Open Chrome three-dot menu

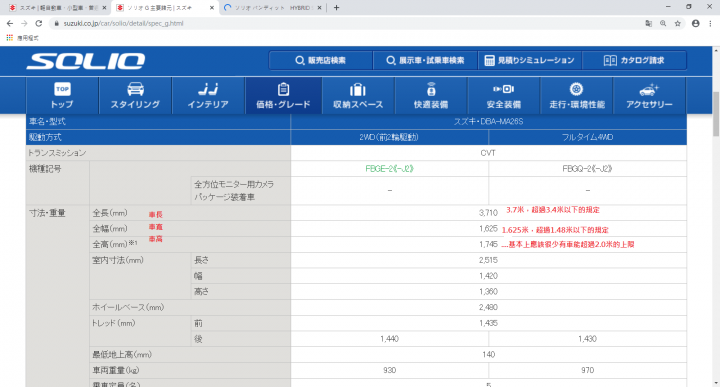pos(710,23)
